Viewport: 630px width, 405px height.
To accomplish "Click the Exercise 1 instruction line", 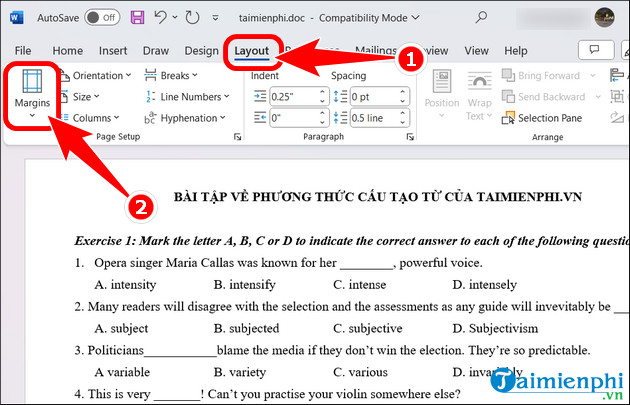I will coord(352,241).
